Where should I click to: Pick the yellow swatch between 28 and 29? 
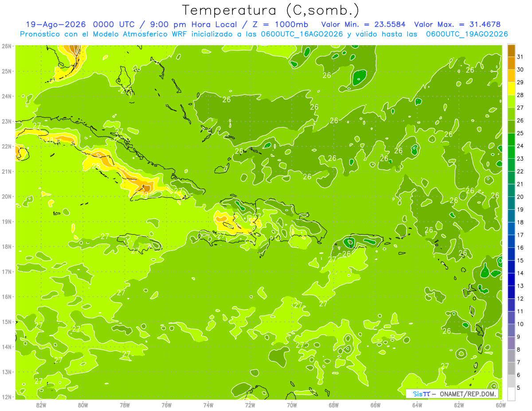[511, 89]
